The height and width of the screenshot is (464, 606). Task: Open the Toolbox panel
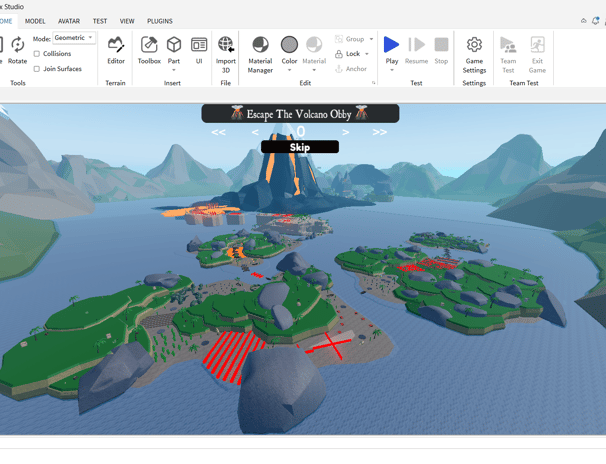[x=149, y=50]
